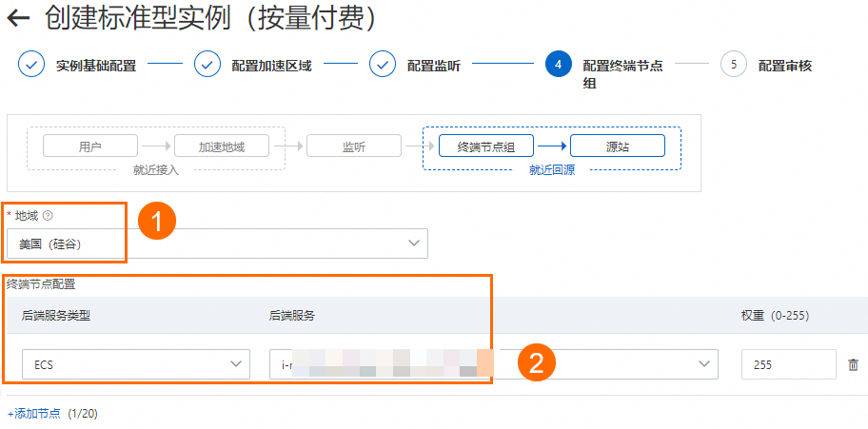
Task: Click the 用户 box in the diagram
Action: (90, 146)
